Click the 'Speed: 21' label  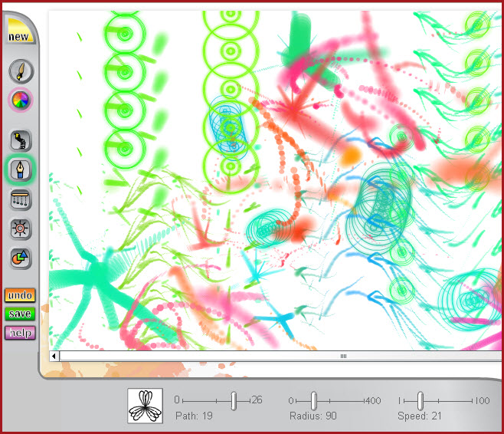pos(420,416)
